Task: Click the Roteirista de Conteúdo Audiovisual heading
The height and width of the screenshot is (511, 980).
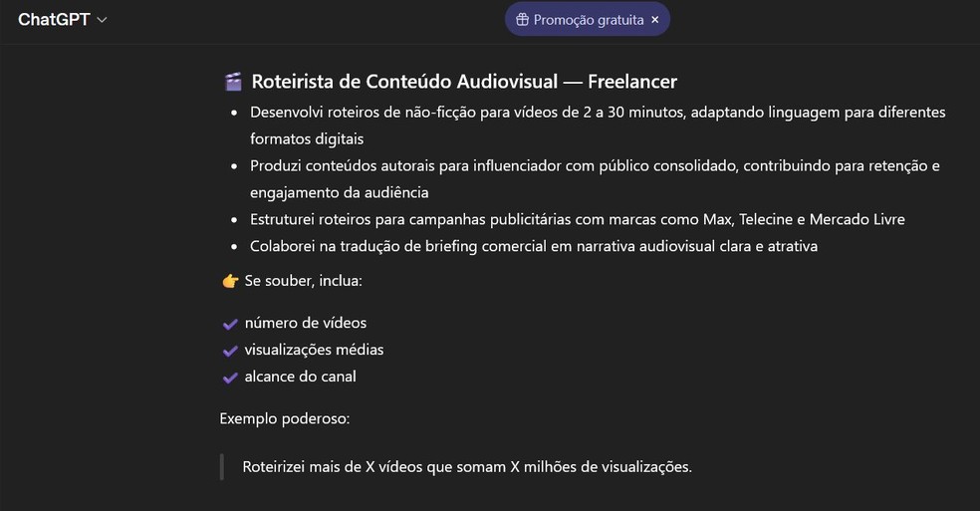Action: pos(464,82)
